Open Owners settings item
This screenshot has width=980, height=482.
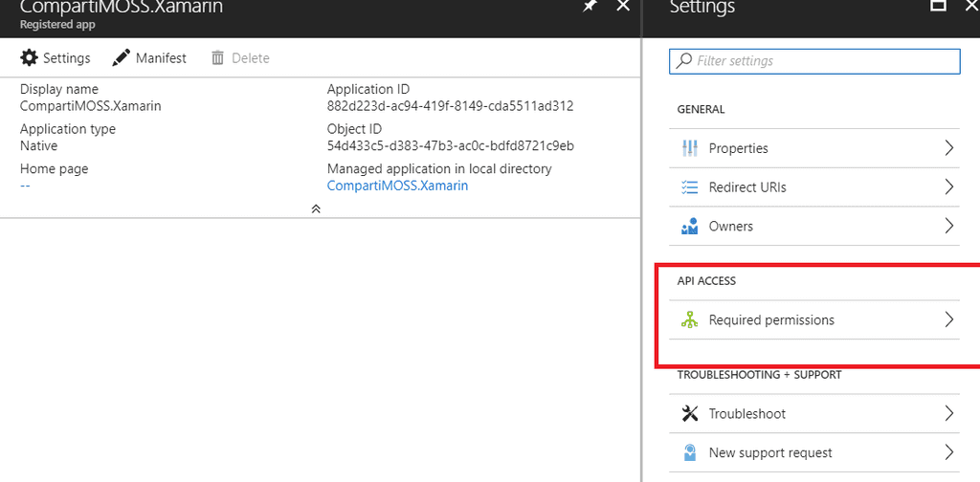pyautogui.click(x=730, y=227)
